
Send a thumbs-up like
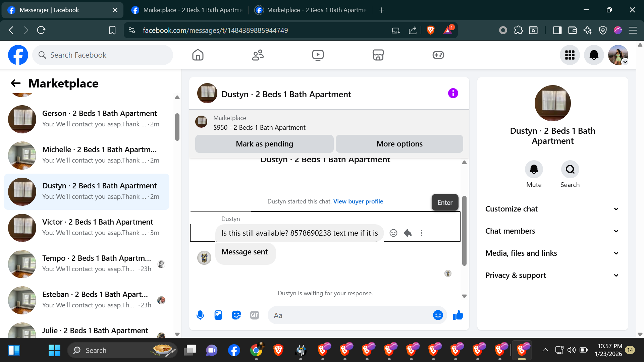coord(458,315)
